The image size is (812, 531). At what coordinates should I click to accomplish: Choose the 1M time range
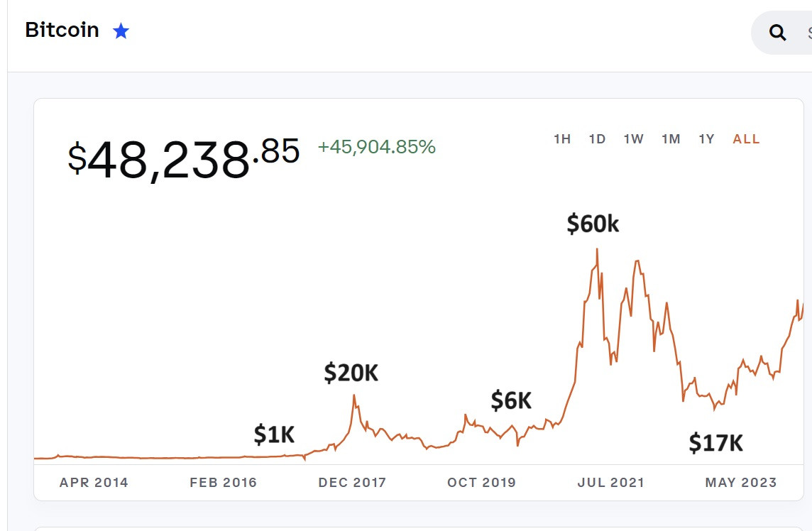tap(671, 139)
